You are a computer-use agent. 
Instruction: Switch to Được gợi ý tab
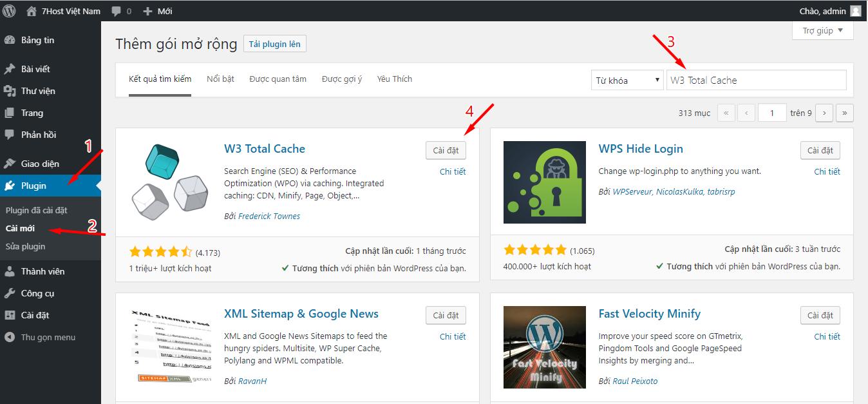(342, 79)
